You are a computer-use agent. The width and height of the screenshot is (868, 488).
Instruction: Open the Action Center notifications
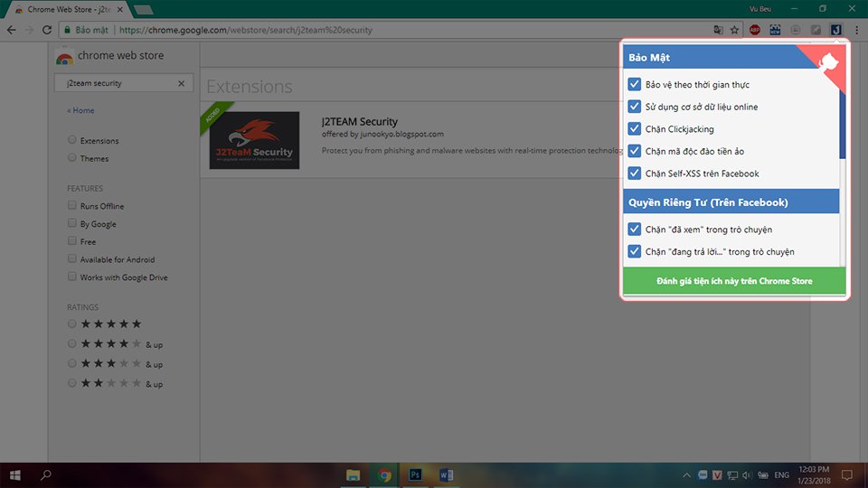pyautogui.click(x=847, y=474)
